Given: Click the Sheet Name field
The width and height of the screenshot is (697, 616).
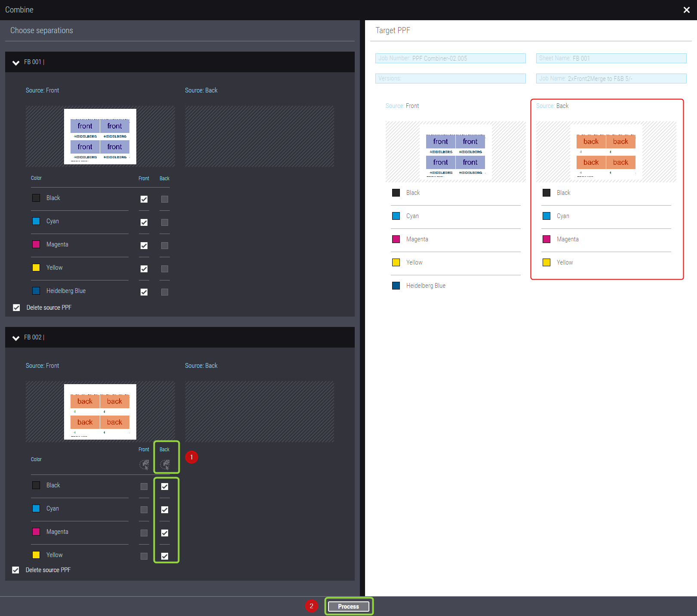Looking at the screenshot, I should tap(611, 59).
